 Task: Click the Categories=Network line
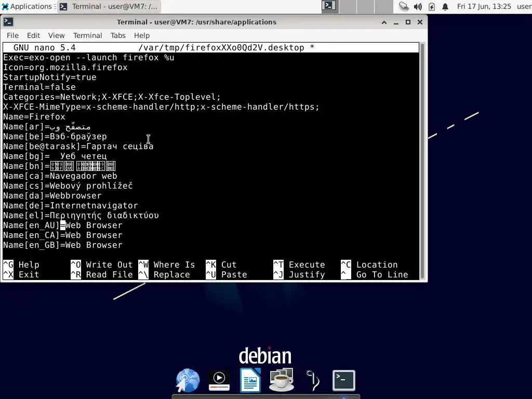pos(112,97)
